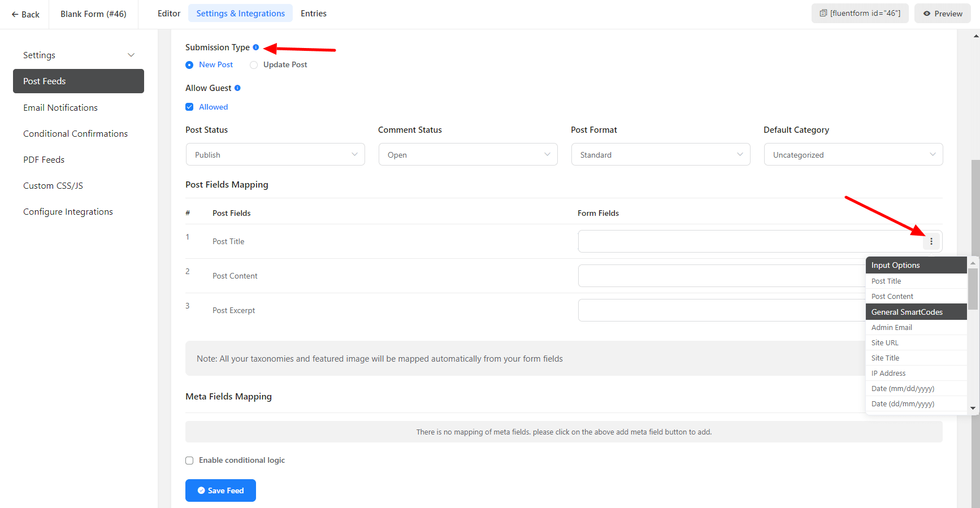
Task: Enable conditional logic checkbox
Action: click(189, 461)
